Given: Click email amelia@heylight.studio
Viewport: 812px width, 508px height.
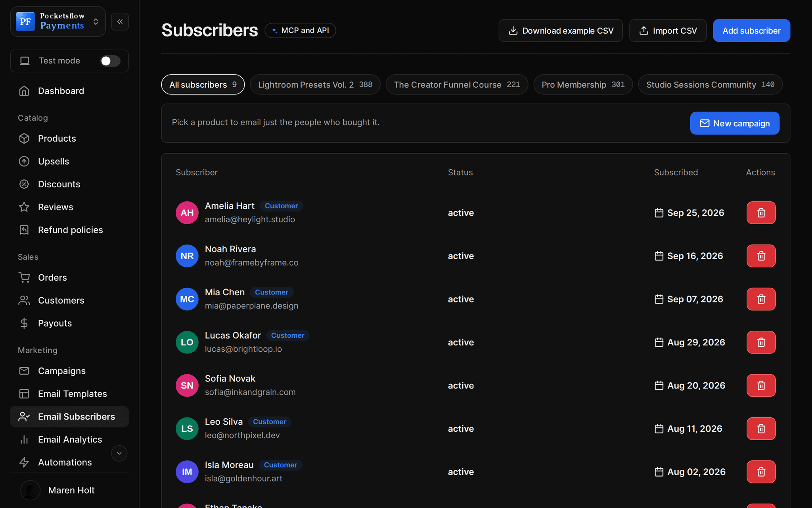Looking at the screenshot, I should click(250, 219).
